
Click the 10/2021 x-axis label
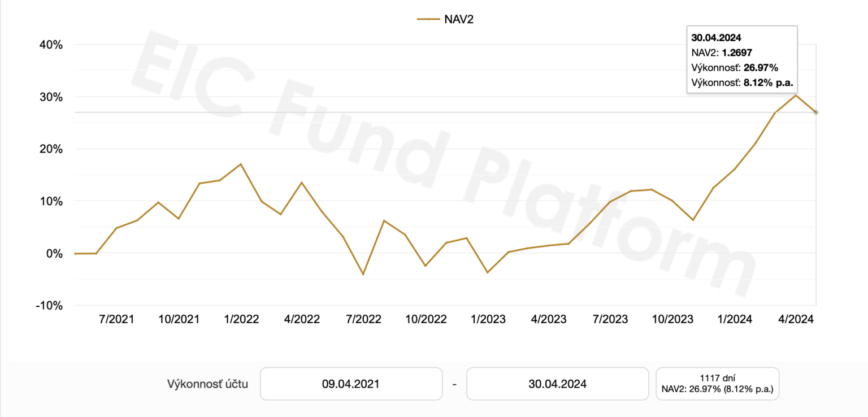pos(179,319)
